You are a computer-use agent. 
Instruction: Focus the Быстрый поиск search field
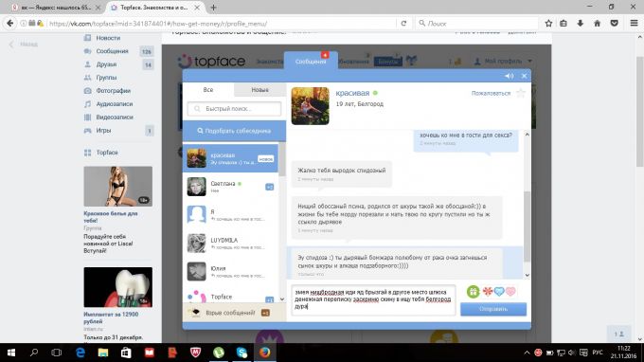pos(234,108)
